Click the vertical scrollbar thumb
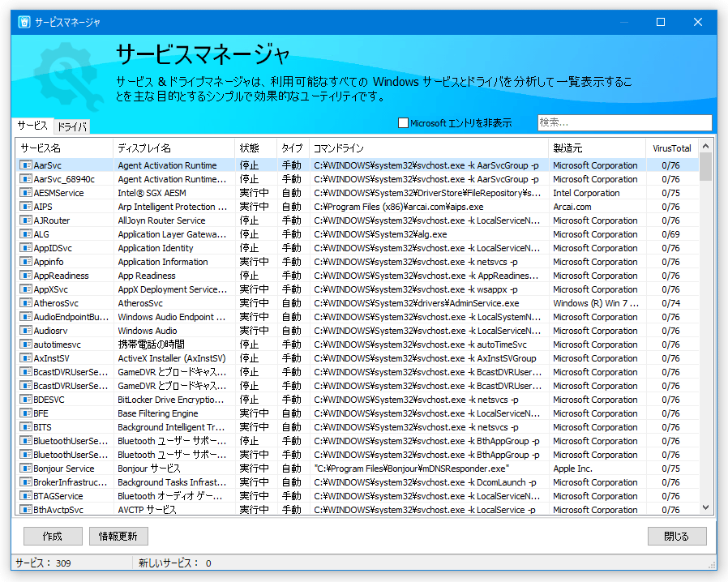The height and width of the screenshot is (582, 728). (706, 167)
